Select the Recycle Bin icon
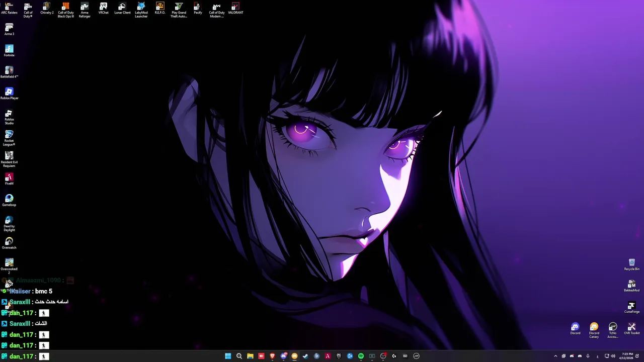The image size is (644, 362). coord(632,264)
